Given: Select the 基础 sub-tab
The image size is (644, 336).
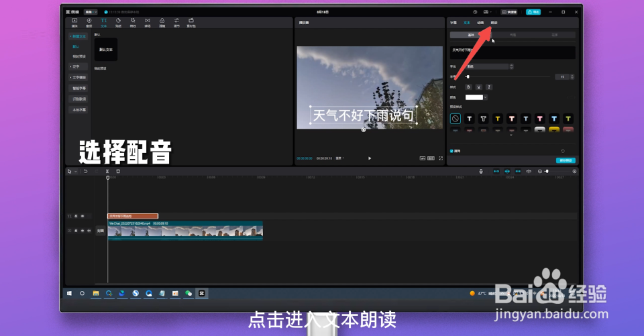Looking at the screenshot, I should click(x=471, y=36).
